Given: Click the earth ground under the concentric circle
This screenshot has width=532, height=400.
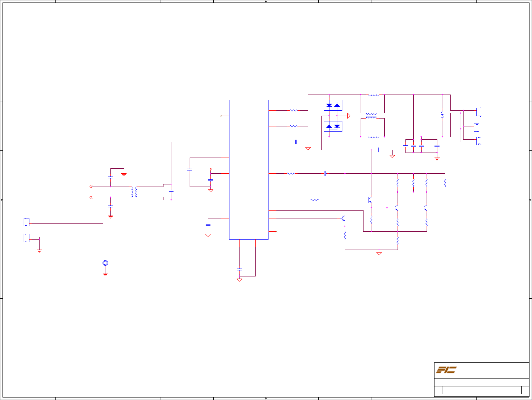Looking at the screenshot, I should pos(105,274).
